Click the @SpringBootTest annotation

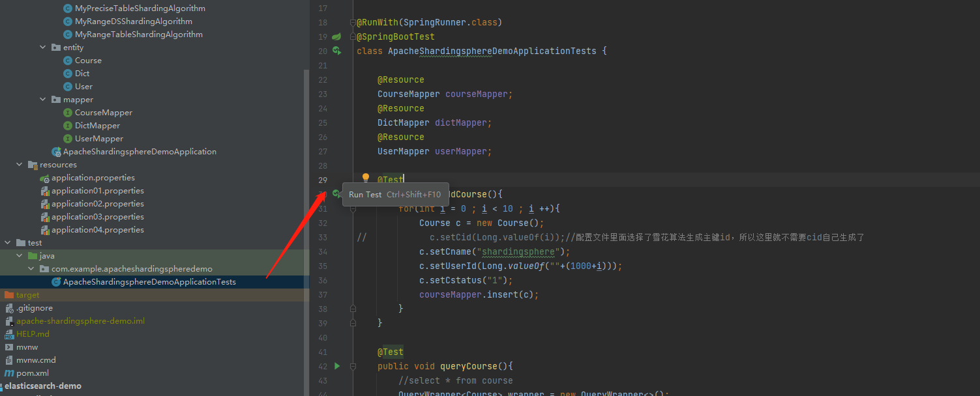(396, 36)
